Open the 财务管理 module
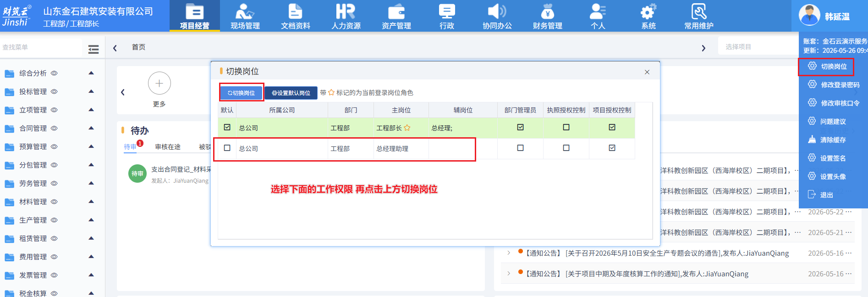 pyautogui.click(x=548, y=16)
